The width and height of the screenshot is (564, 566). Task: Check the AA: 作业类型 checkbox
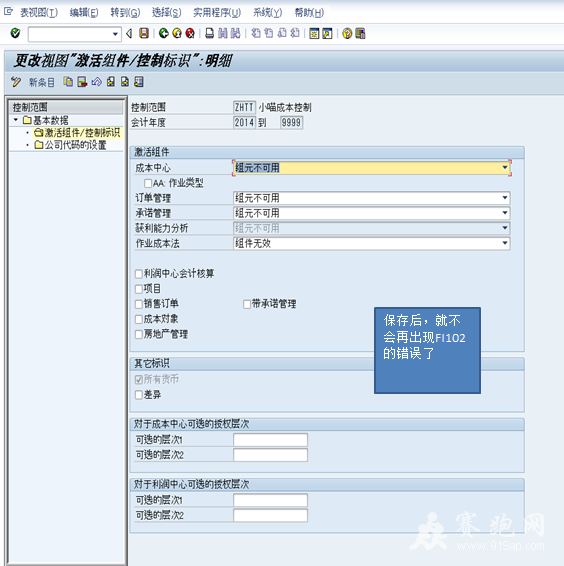pos(148,183)
